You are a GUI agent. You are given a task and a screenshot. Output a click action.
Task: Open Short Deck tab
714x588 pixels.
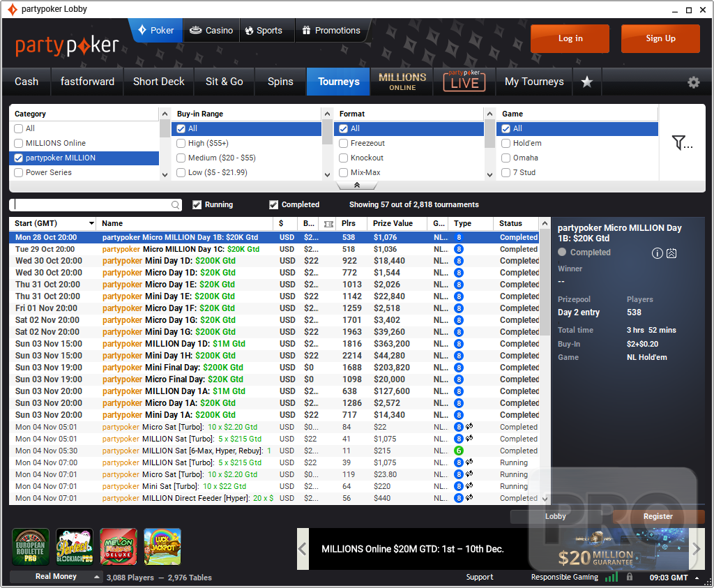[x=159, y=82]
